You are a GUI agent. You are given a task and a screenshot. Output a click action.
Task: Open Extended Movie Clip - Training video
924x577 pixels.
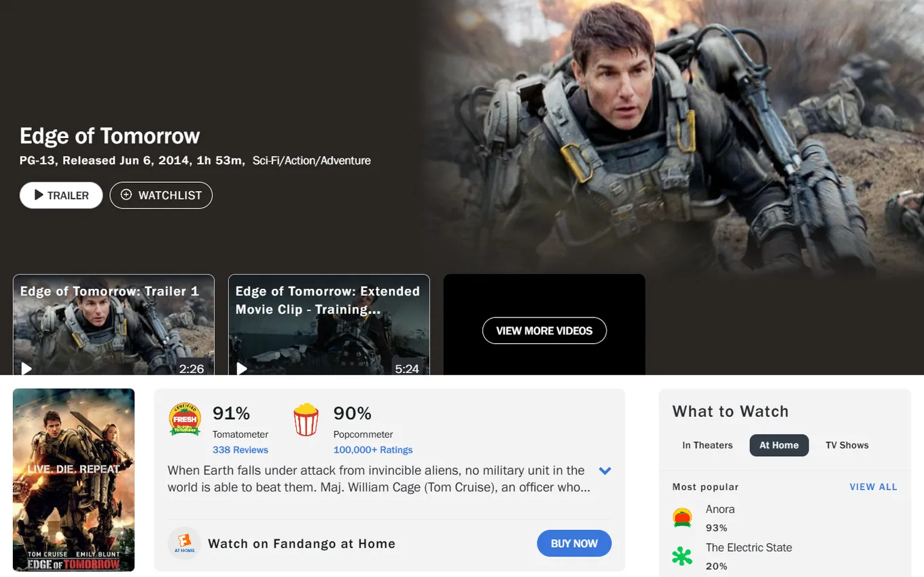(x=329, y=325)
